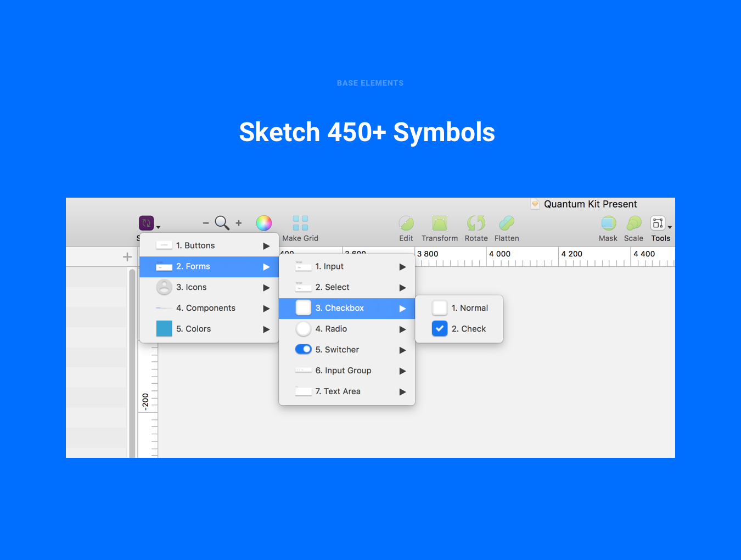Click the Make Grid toolbar icon
The image size is (741, 560).
300,223
